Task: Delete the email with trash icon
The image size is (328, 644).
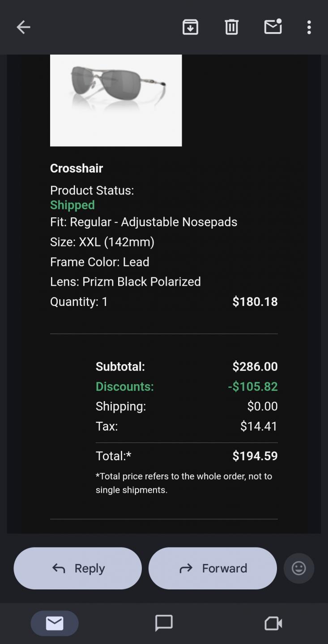Action: pos(231,27)
